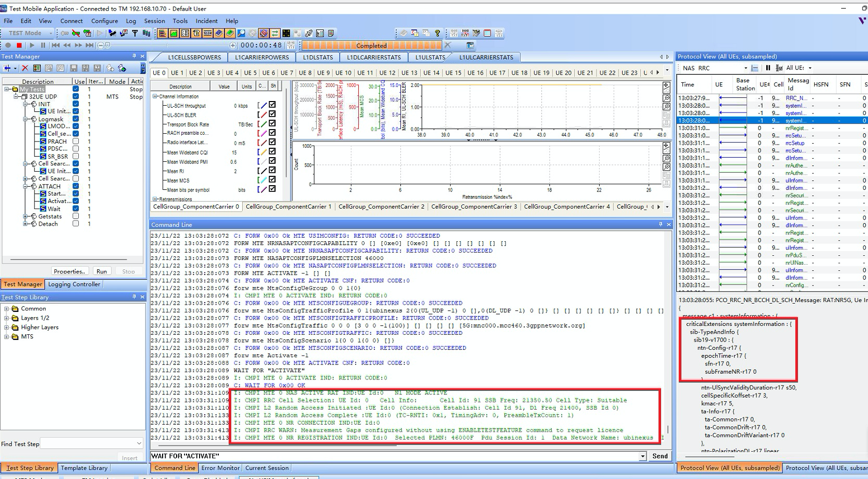Open the command line history dropdown
The width and height of the screenshot is (868, 479).
pyautogui.click(x=643, y=456)
